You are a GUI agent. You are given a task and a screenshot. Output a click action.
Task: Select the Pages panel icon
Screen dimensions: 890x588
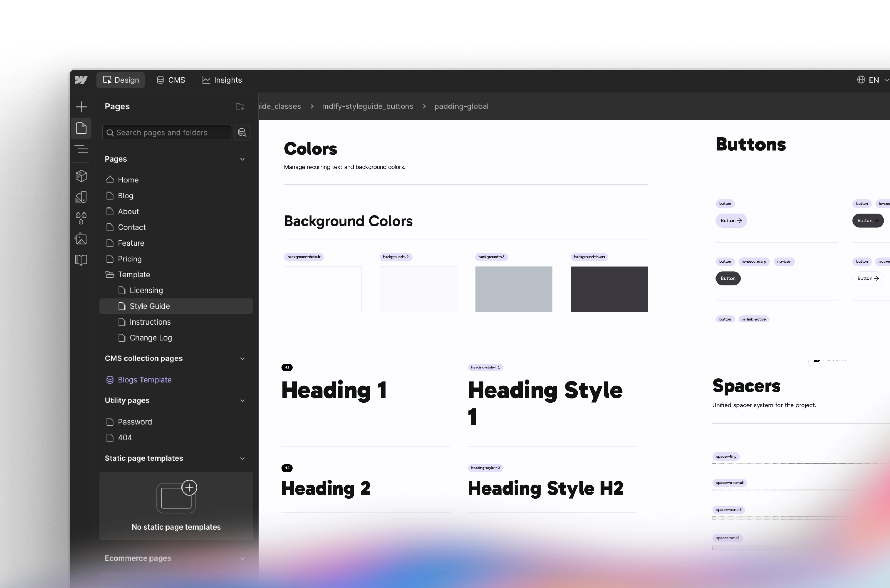tap(81, 128)
